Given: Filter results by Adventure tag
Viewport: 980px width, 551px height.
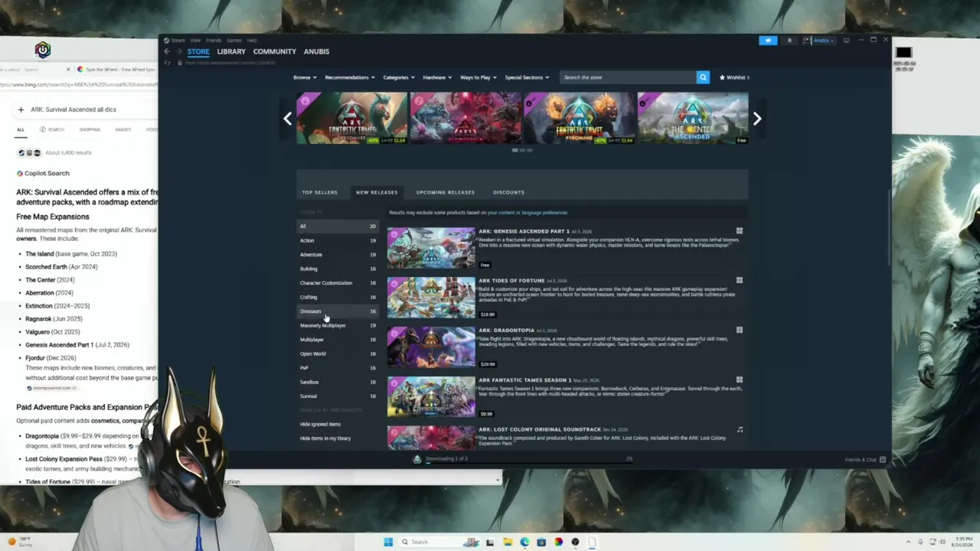Looking at the screenshot, I should (338, 255).
